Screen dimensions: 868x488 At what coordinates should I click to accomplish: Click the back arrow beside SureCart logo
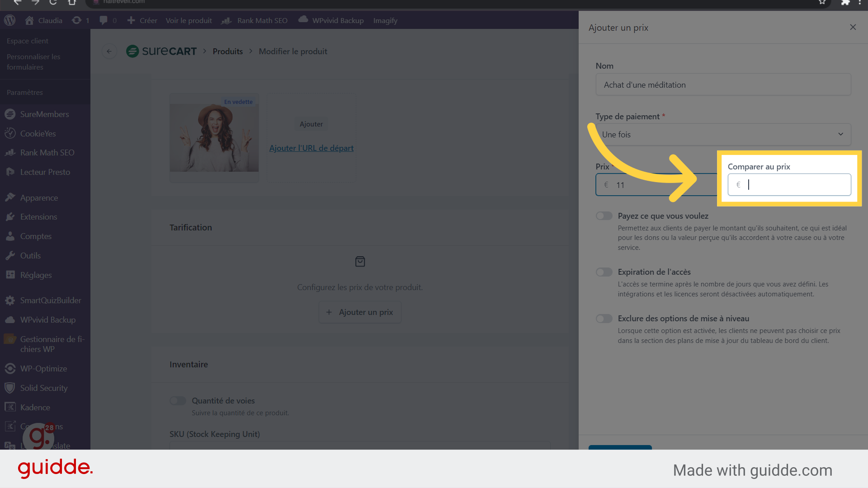(x=109, y=52)
